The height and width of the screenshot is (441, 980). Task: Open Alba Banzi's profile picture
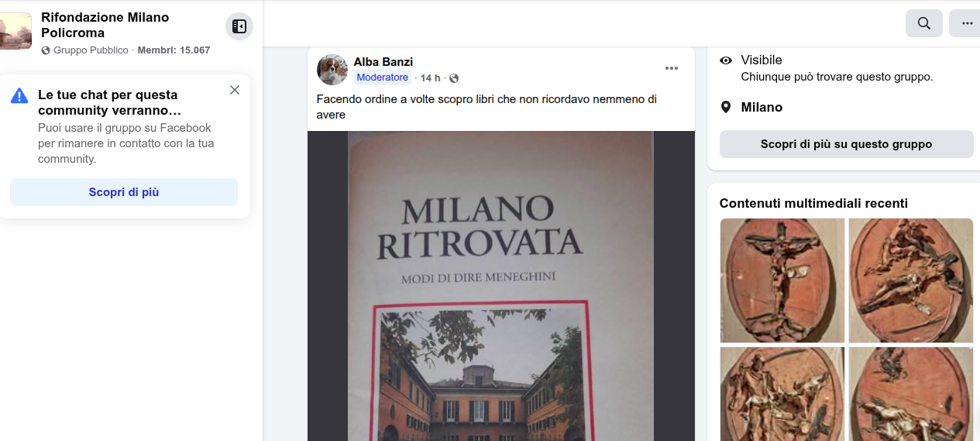point(332,70)
